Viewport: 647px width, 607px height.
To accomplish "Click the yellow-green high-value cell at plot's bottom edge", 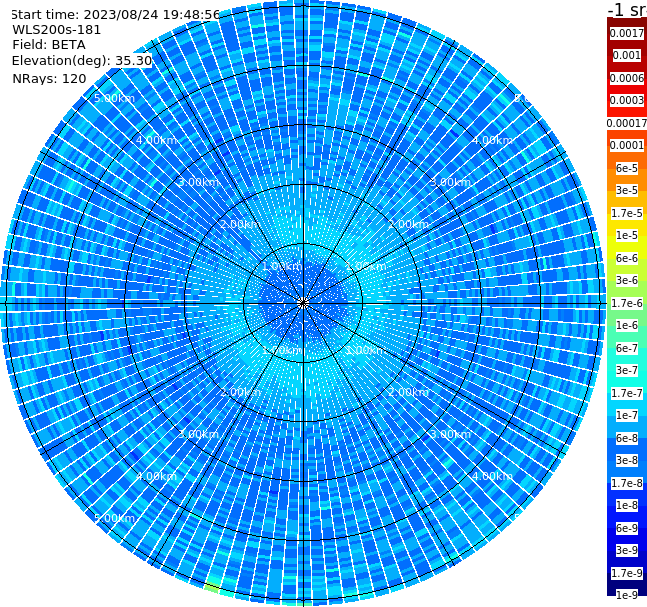I will tap(212, 588).
